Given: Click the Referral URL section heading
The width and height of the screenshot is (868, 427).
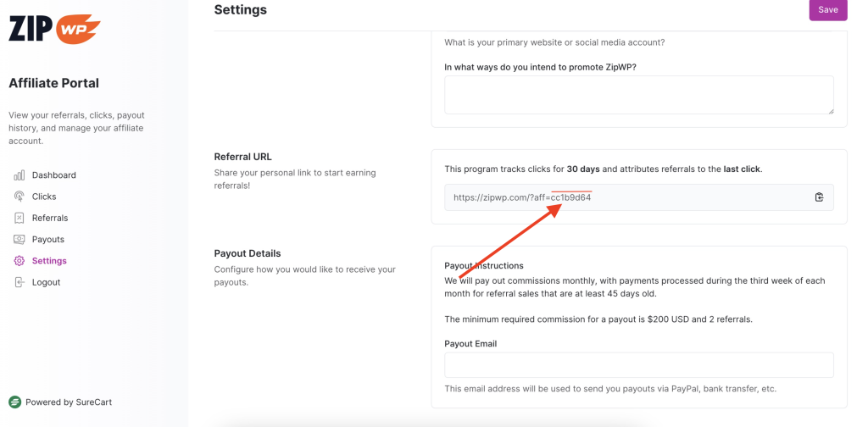Looking at the screenshot, I should (x=243, y=157).
